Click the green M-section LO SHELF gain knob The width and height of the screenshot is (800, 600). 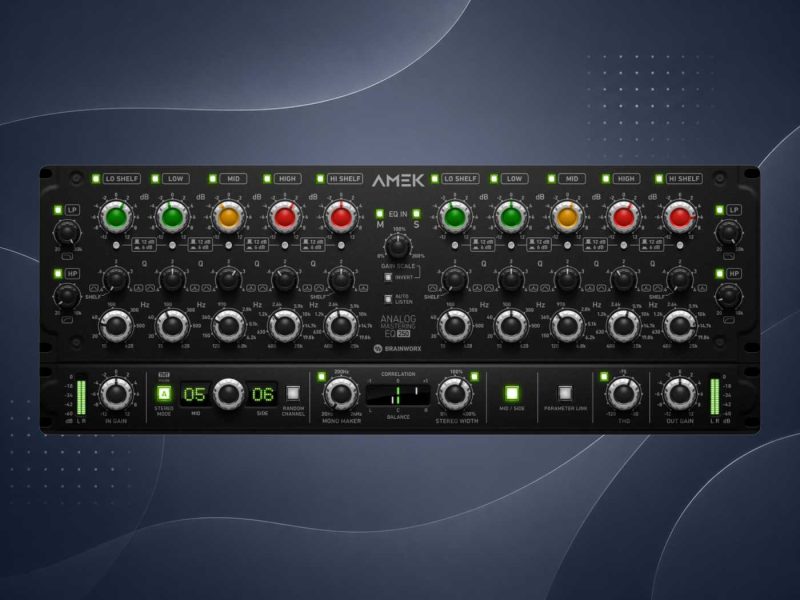point(116,217)
